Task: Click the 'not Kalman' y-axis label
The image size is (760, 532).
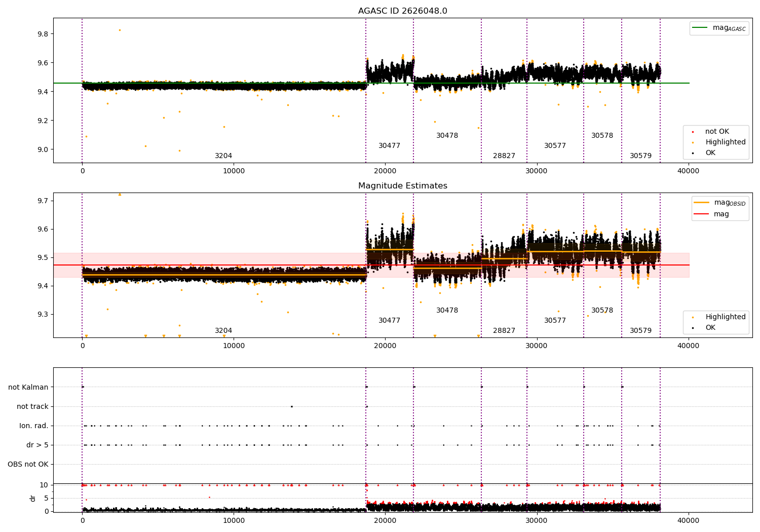Action: tap(28, 388)
